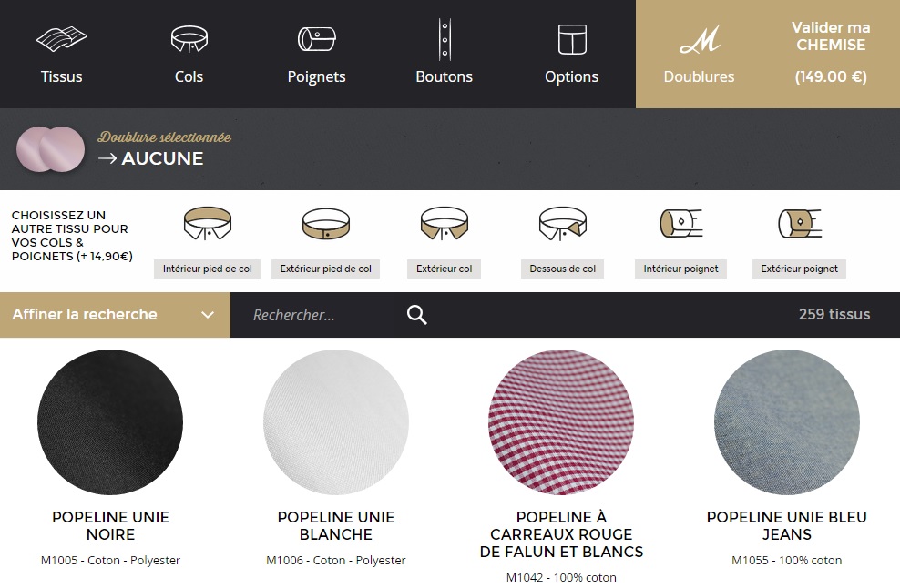Click the Extérieur poignet label button
900x588 pixels.
tap(799, 269)
